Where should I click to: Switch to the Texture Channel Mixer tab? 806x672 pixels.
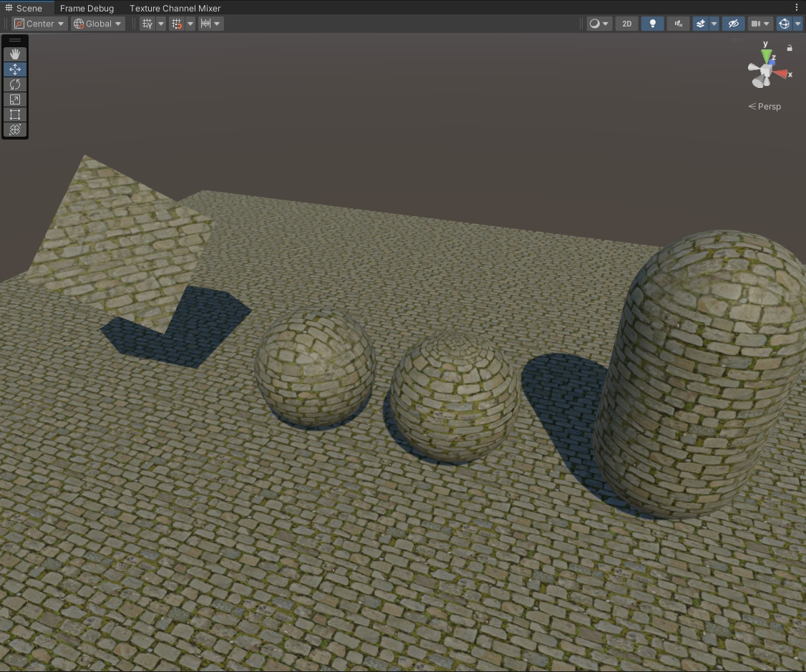pyautogui.click(x=175, y=8)
